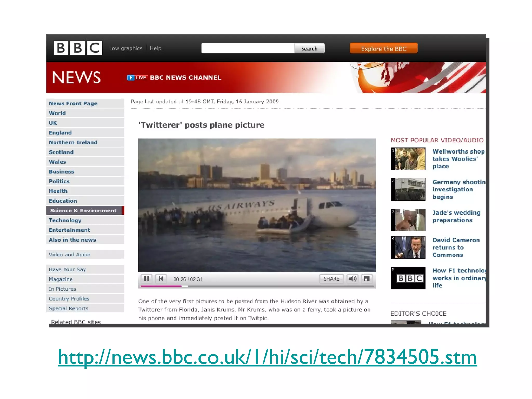The height and width of the screenshot is (399, 532).
Task: Click into the BBC search input field
Action: (x=248, y=49)
